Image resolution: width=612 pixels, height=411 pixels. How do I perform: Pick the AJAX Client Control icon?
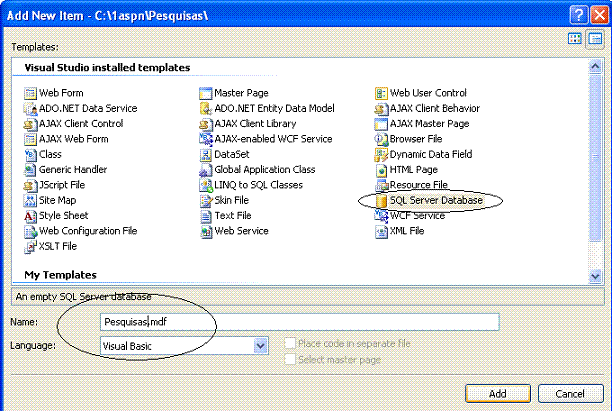coord(30,124)
